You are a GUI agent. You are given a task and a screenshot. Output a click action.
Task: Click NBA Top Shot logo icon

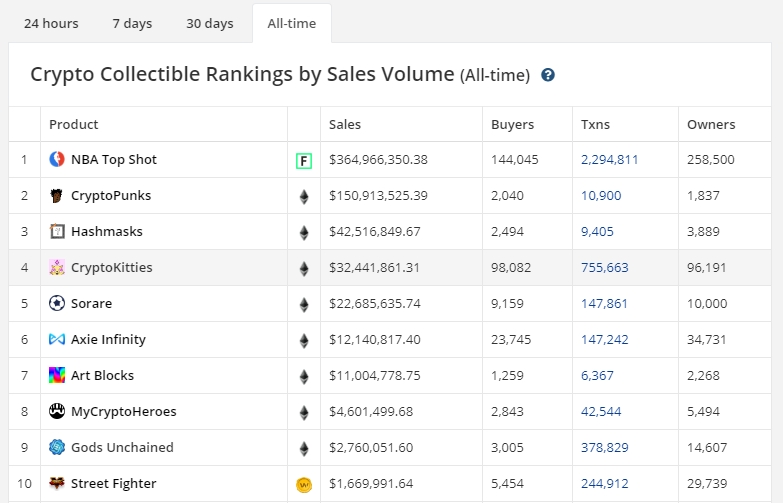click(57, 159)
